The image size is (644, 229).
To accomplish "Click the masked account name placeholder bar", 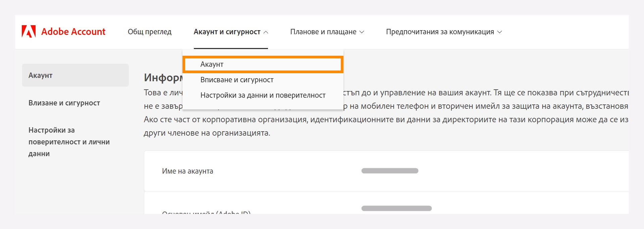I will (x=390, y=170).
